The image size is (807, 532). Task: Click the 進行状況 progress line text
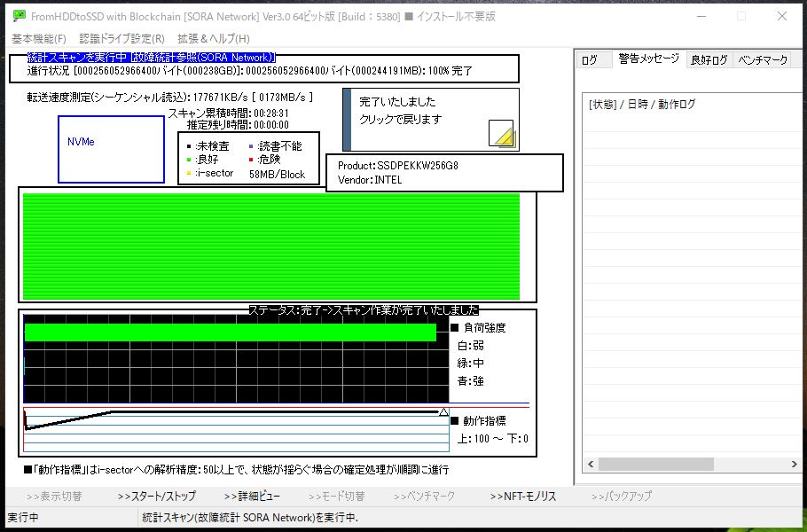coord(249,70)
